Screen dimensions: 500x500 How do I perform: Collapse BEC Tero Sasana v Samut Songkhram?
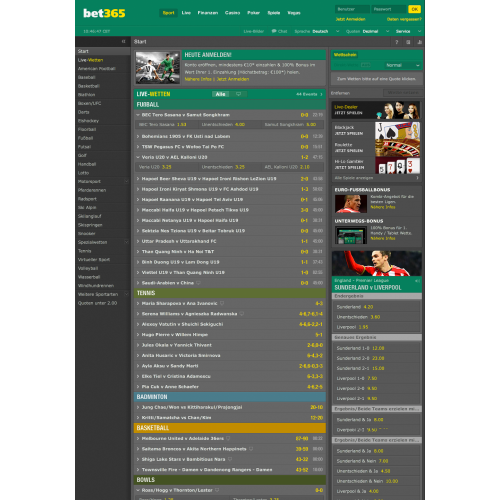click(x=230, y=115)
